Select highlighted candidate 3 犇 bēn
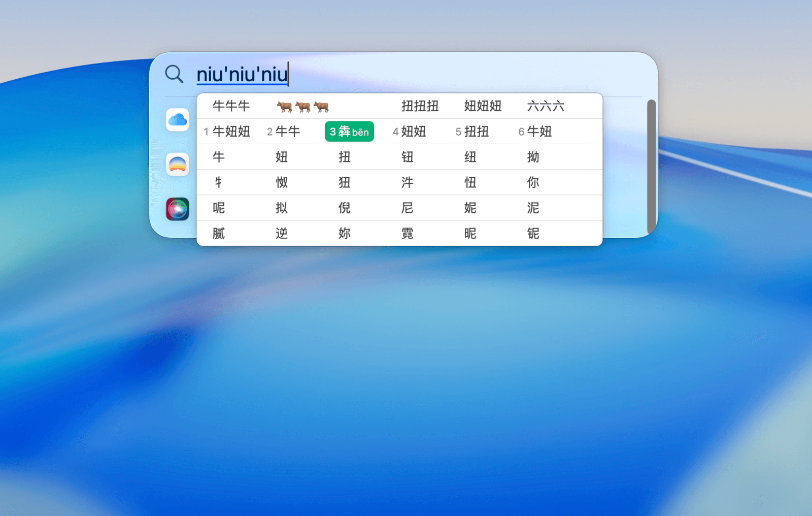The height and width of the screenshot is (516, 812). 349,132
